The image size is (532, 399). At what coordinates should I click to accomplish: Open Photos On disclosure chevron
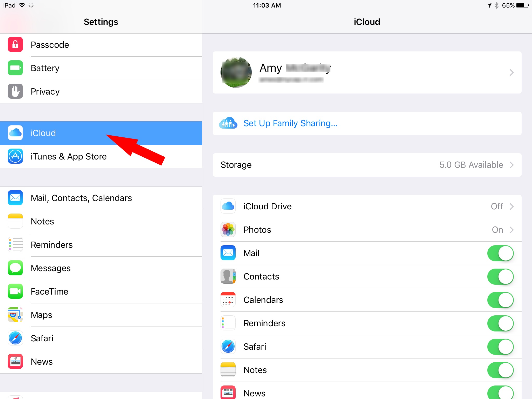[x=511, y=230]
